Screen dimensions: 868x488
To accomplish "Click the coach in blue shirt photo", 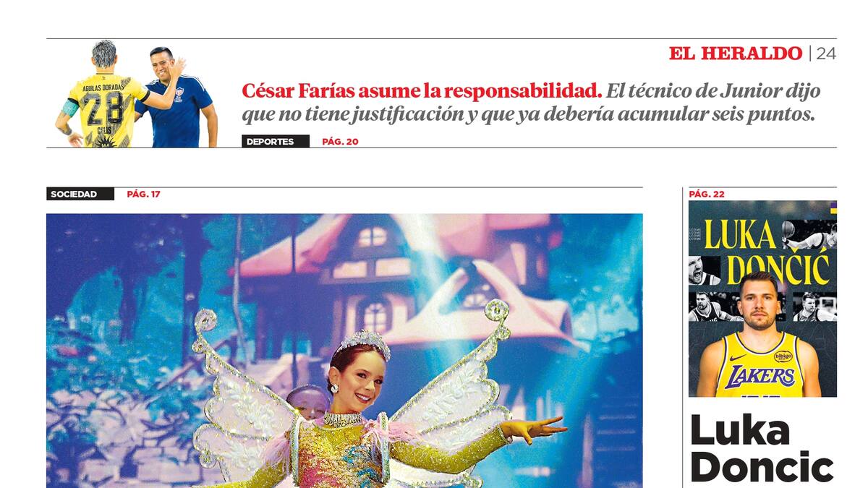I will tap(179, 98).
